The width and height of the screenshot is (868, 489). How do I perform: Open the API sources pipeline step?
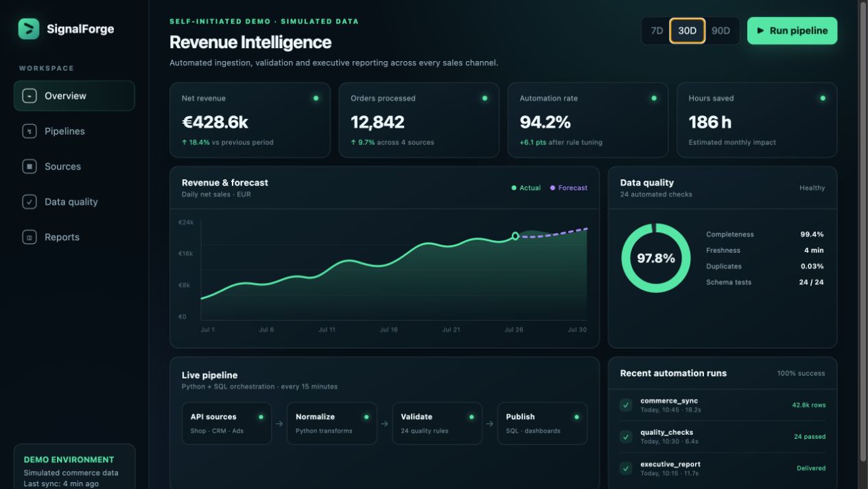point(226,423)
